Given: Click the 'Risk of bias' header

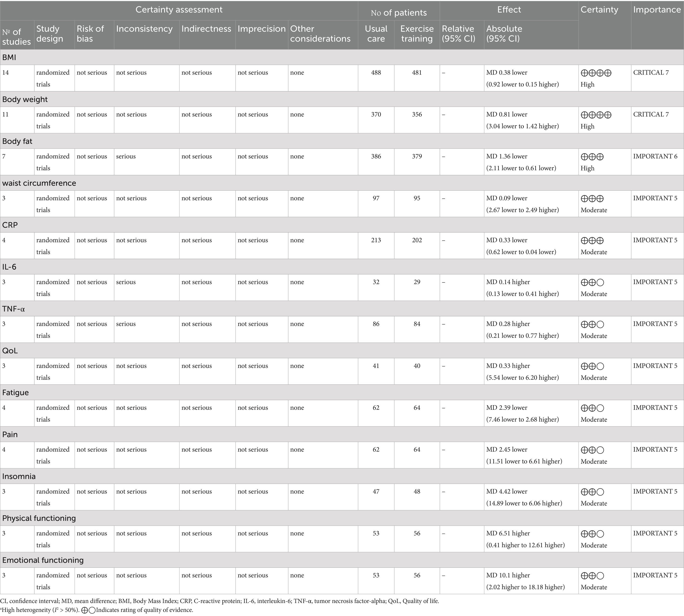Looking at the screenshot, I should 90,34.
